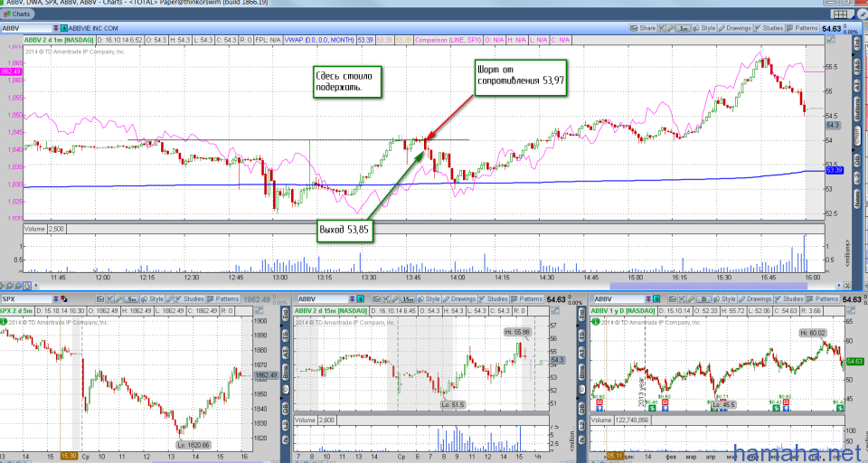Open the Drawings menu in main chart
The width and height of the screenshot is (868, 463).
point(734,28)
